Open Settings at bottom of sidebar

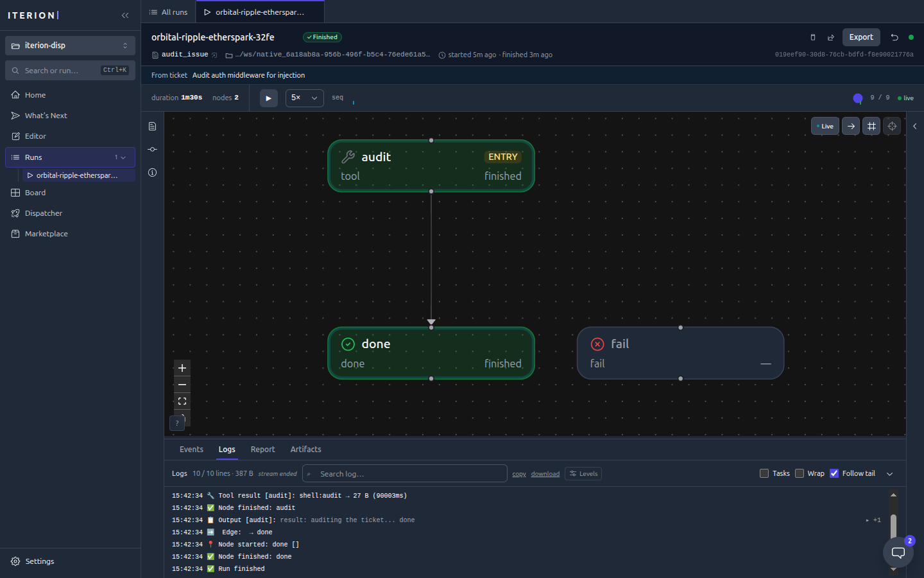[x=70, y=561]
